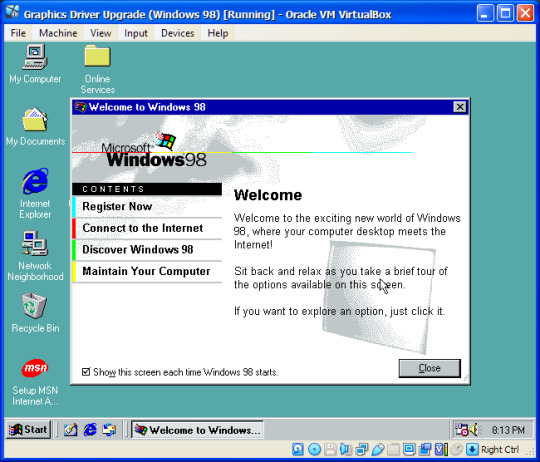Image resolution: width=540 pixels, height=462 pixels.
Task: Open the VirtualBox Machine menu
Action: coord(58,33)
